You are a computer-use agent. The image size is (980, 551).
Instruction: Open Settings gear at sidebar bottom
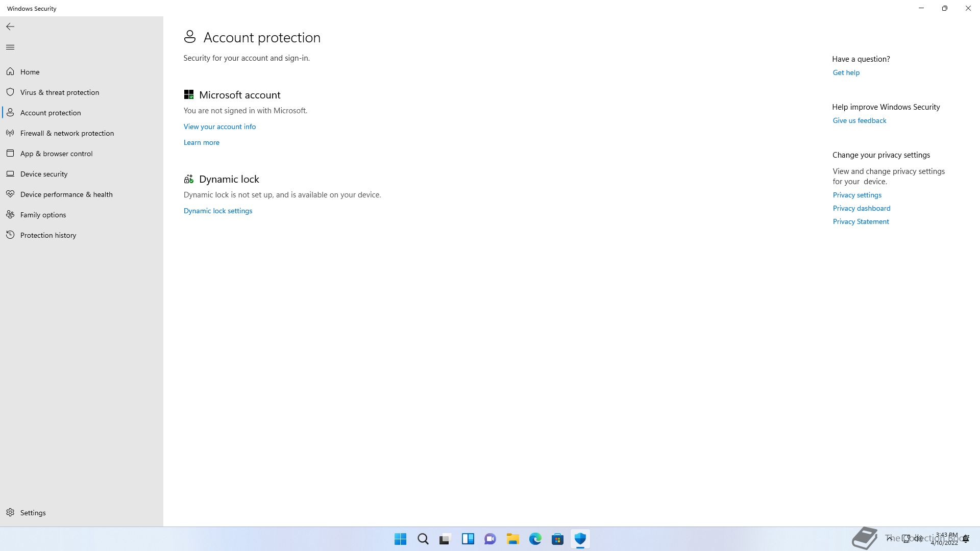click(10, 513)
